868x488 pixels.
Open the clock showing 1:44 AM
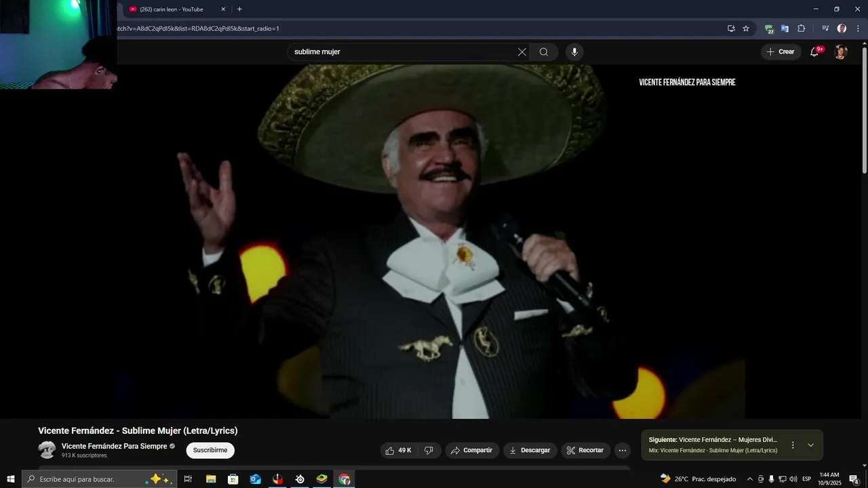click(x=829, y=479)
